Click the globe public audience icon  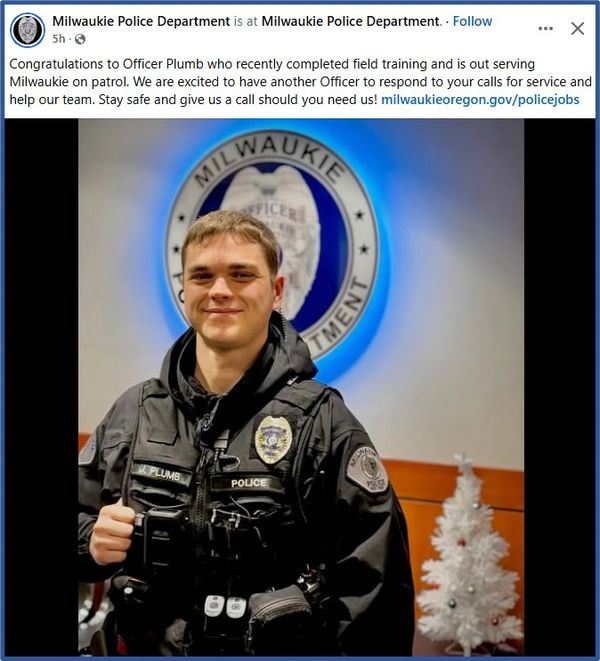click(80, 39)
